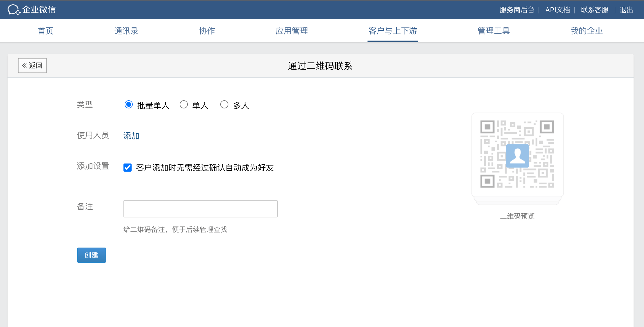
Task: Open the 协作 tab
Action: [x=207, y=31]
